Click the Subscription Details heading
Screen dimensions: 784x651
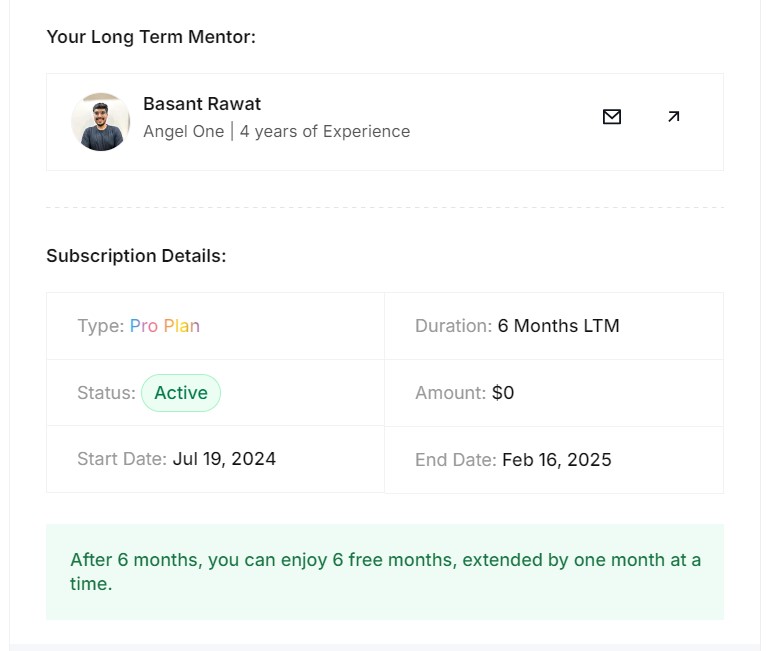[x=136, y=256]
